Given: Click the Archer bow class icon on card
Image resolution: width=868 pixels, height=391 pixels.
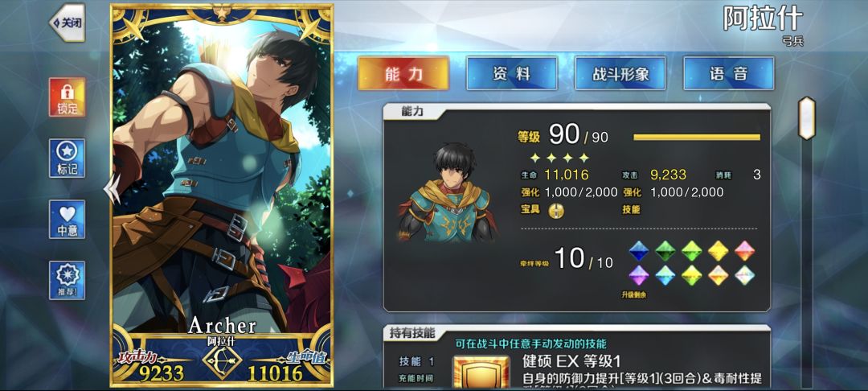Looking at the screenshot, I should 222,361.
